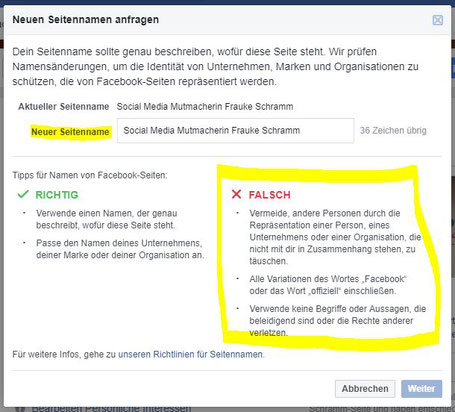Close the Neuen Seitennamen anfragen dialog
Image resolution: width=455 pixels, height=412 pixels.
click(x=438, y=20)
